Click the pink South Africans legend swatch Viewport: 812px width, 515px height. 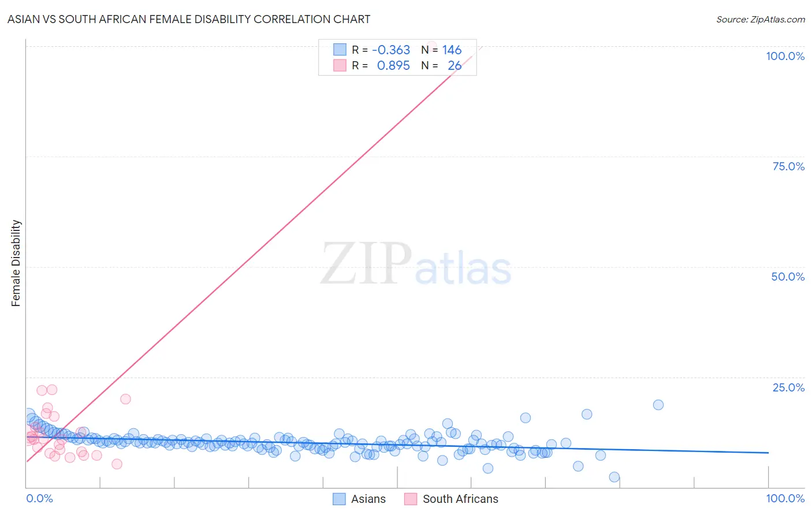(x=411, y=499)
